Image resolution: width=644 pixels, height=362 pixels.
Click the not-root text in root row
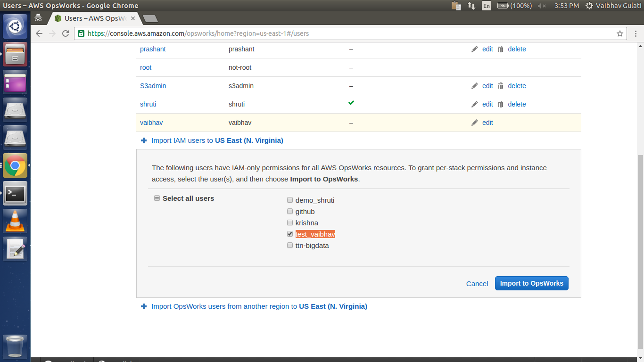240,67
